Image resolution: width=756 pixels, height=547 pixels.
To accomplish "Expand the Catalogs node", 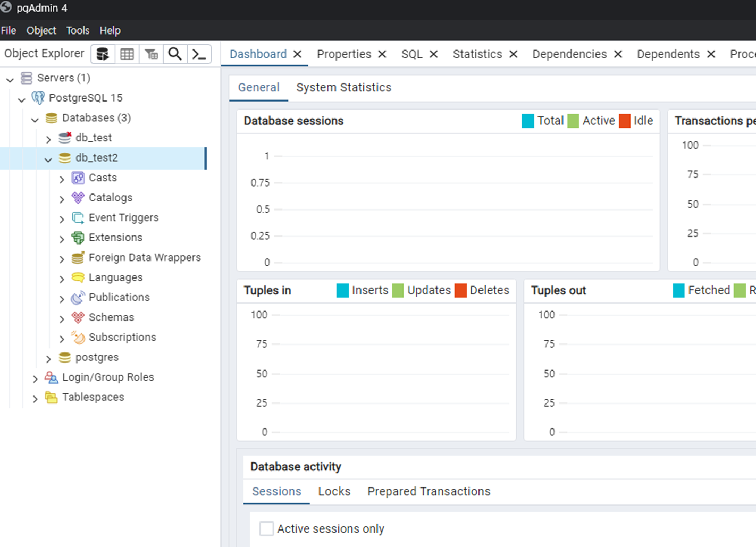I will tap(62, 199).
